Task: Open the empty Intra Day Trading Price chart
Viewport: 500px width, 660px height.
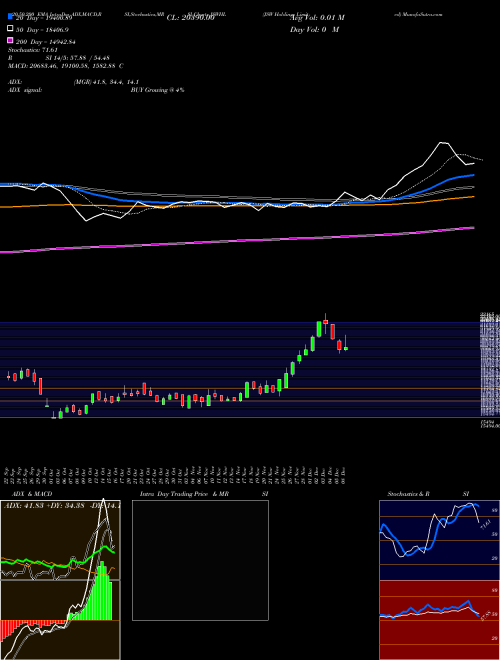Action: tap(200, 560)
